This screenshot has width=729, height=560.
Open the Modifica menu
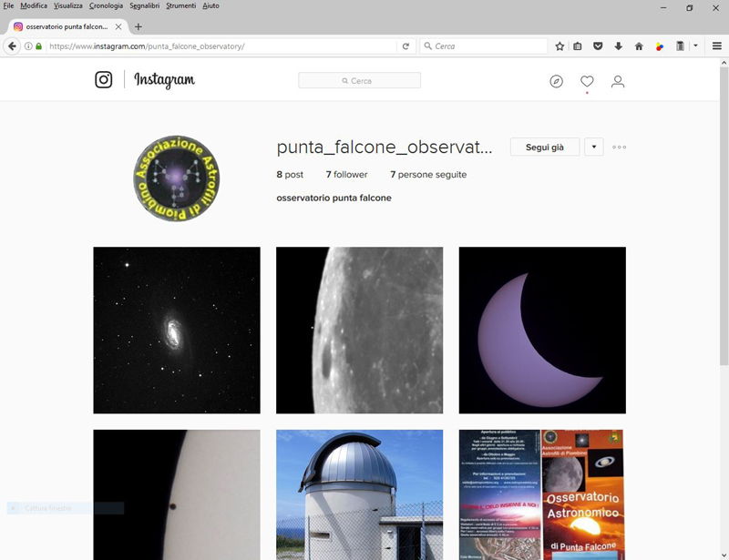[34, 6]
